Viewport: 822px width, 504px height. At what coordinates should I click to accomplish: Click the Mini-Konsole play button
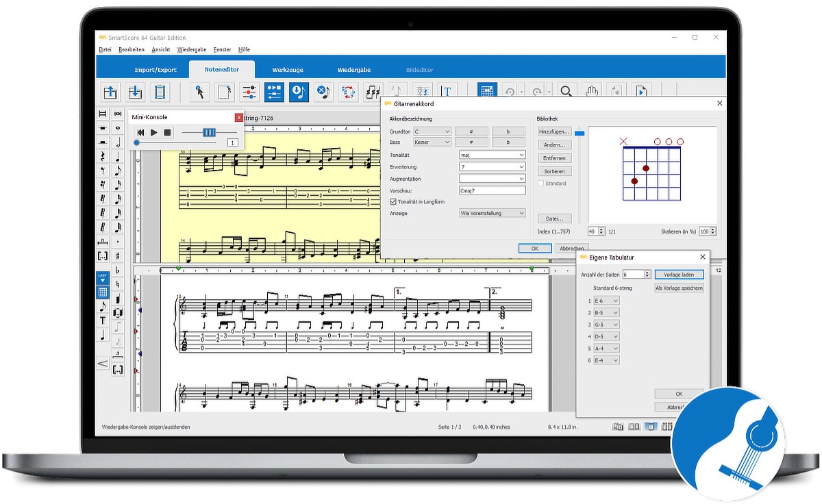154,132
